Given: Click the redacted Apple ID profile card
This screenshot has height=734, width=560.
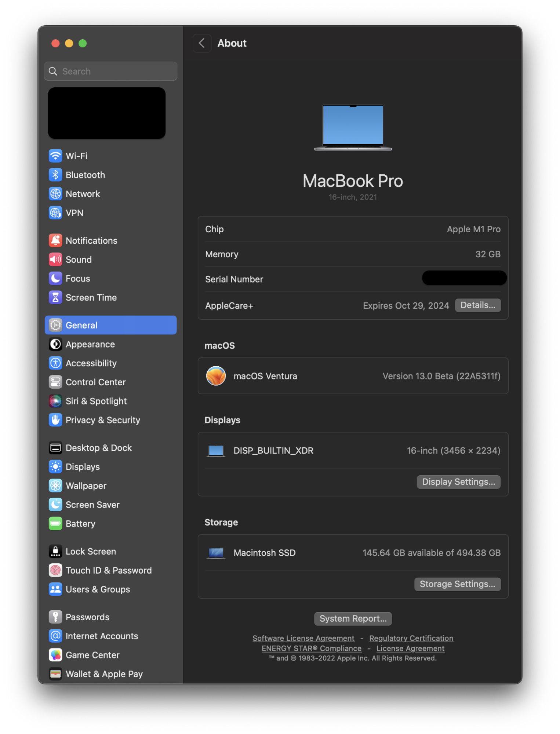Looking at the screenshot, I should point(107,113).
